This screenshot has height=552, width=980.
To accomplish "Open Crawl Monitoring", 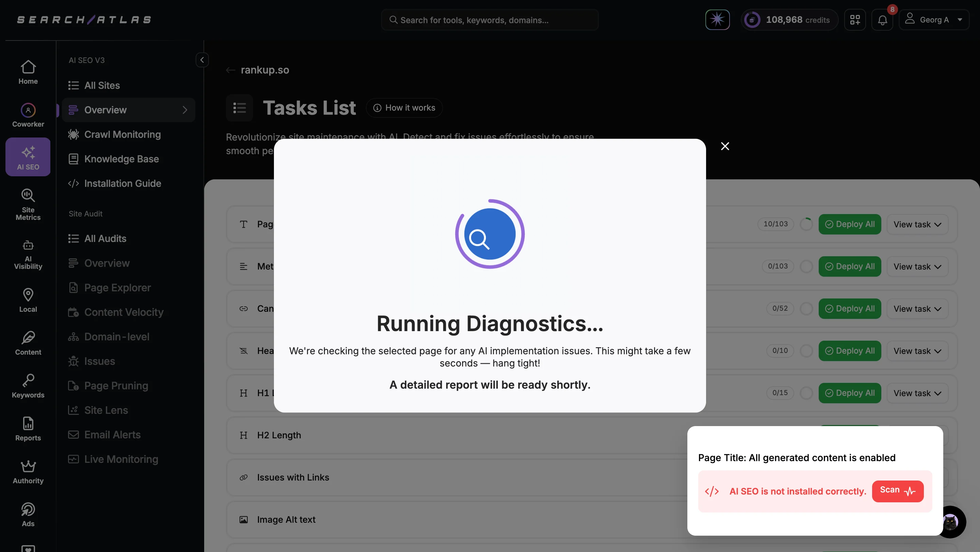I will click(128, 134).
